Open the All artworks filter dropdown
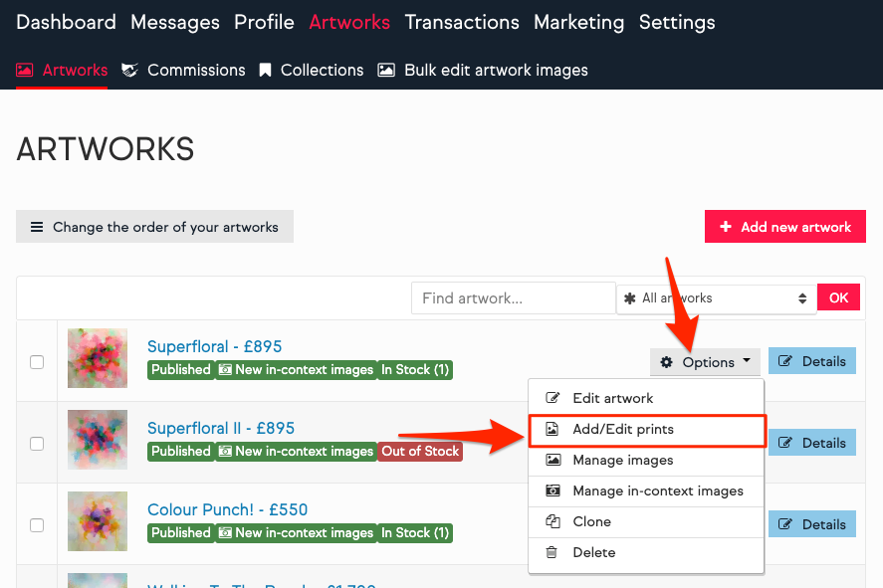883x588 pixels. (717, 297)
